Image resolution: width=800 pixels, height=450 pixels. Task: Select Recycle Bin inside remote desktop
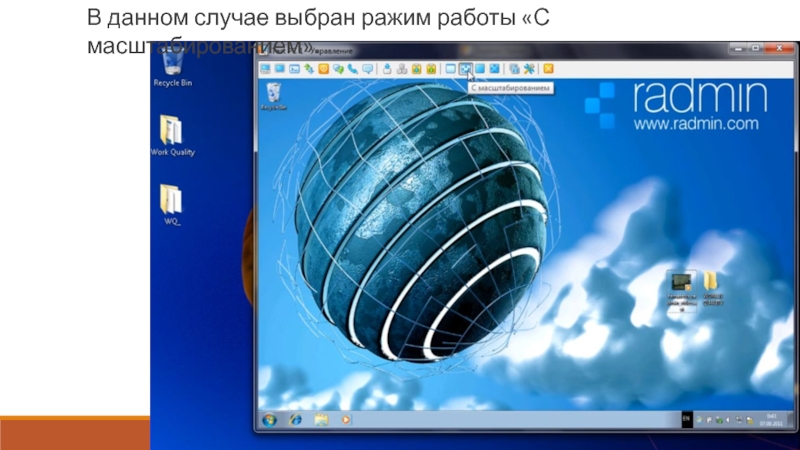pyautogui.click(x=272, y=95)
